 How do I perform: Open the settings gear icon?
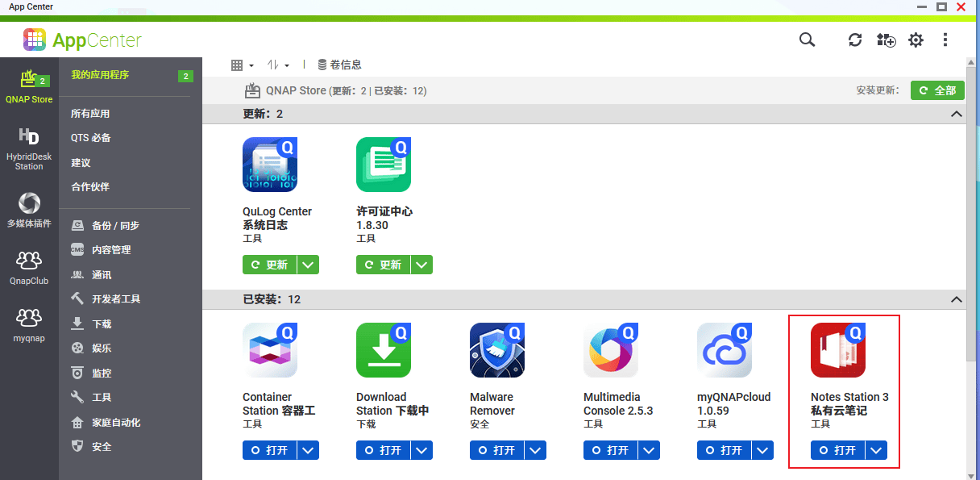(x=916, y=40)
